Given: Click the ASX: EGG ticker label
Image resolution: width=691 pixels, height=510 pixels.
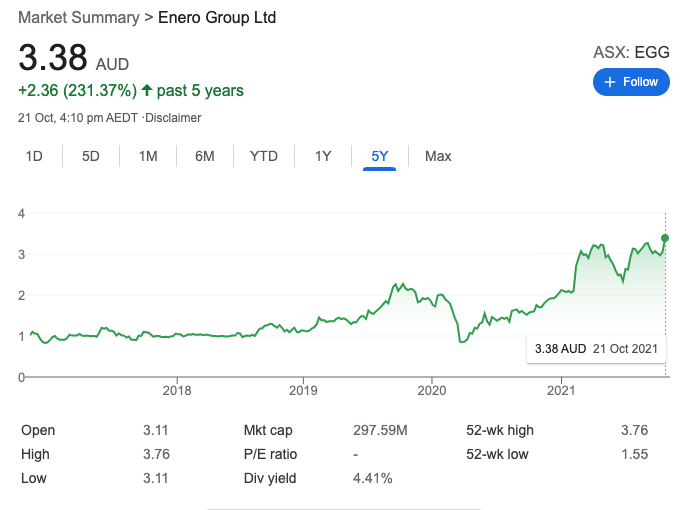Looking at the screenshot, I should tap(631, 52).
